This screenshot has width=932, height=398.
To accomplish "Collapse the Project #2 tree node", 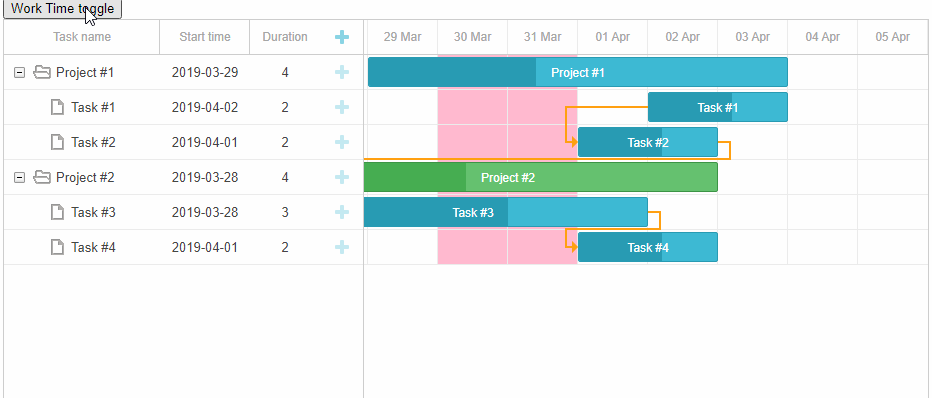I will pyautogui.click(x=20, y=178).
